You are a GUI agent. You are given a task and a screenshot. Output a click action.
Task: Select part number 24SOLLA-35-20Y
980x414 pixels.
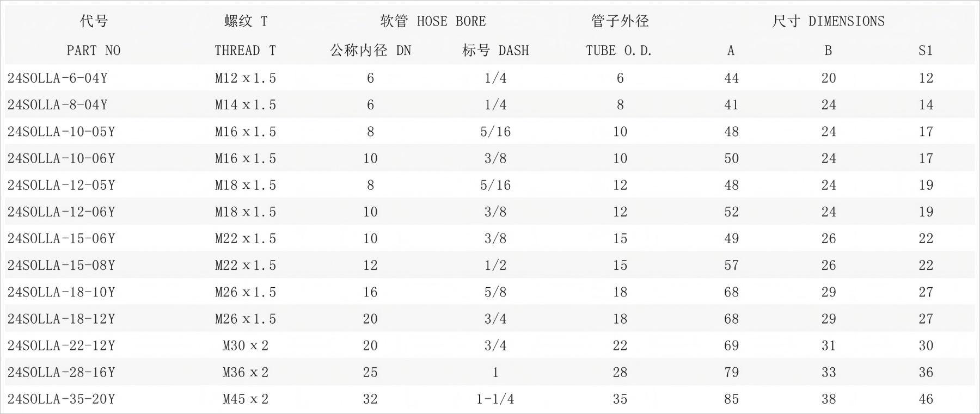61,399
